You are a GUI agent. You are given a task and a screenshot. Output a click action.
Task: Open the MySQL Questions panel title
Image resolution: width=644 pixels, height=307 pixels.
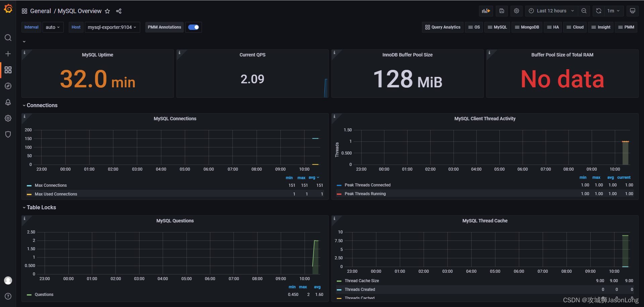pyautogui.click(x=175, y=221)
